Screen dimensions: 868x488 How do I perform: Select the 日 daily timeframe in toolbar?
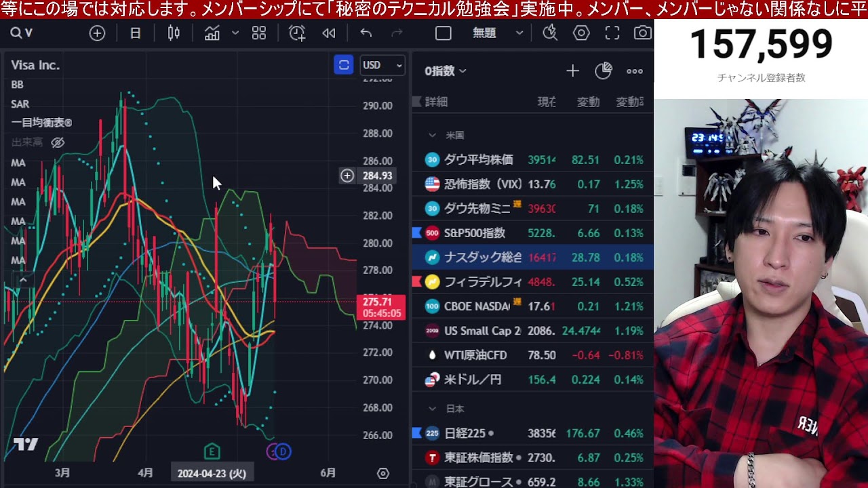point(135,33)
